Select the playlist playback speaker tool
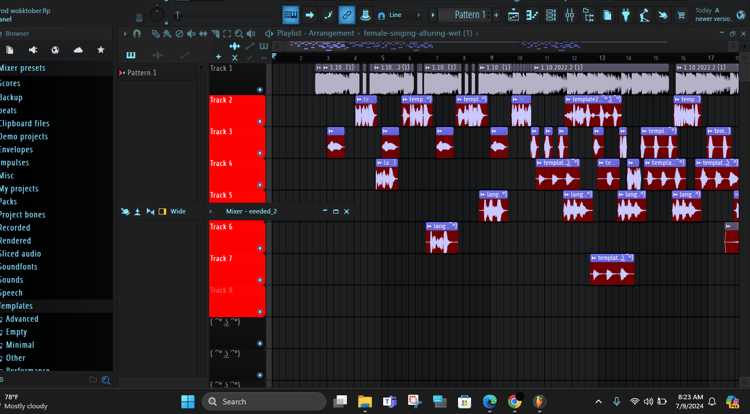750x414 pixels. (251, 33)
